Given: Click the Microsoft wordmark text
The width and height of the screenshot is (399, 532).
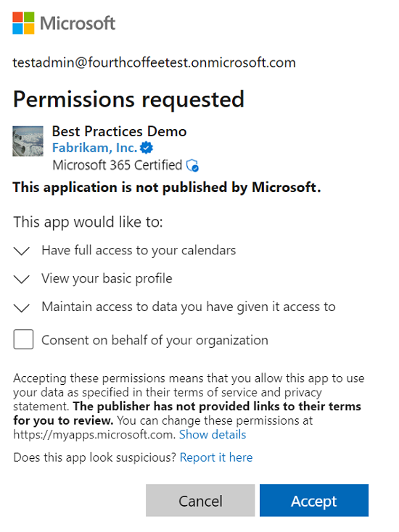Looking at the screenshot, I should coord(78,23).
